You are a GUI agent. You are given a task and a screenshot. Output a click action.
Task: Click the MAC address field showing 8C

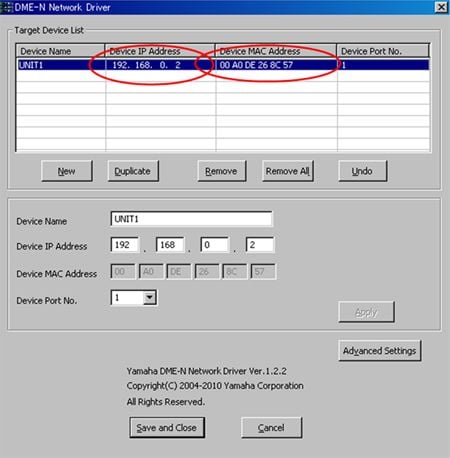point(235,272)
